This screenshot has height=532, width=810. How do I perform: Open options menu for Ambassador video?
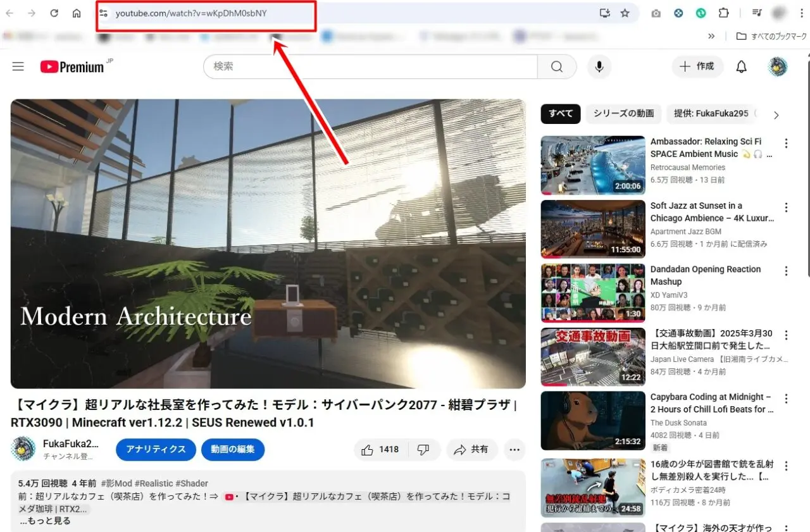coord(787,143)
